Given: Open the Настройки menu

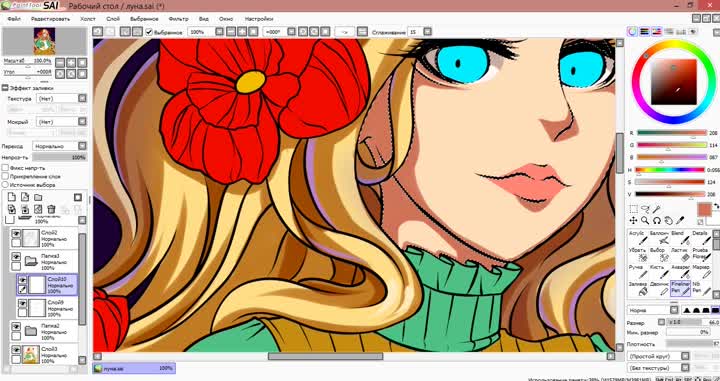Looking at the screenshot, I should [x=259, y=19].
